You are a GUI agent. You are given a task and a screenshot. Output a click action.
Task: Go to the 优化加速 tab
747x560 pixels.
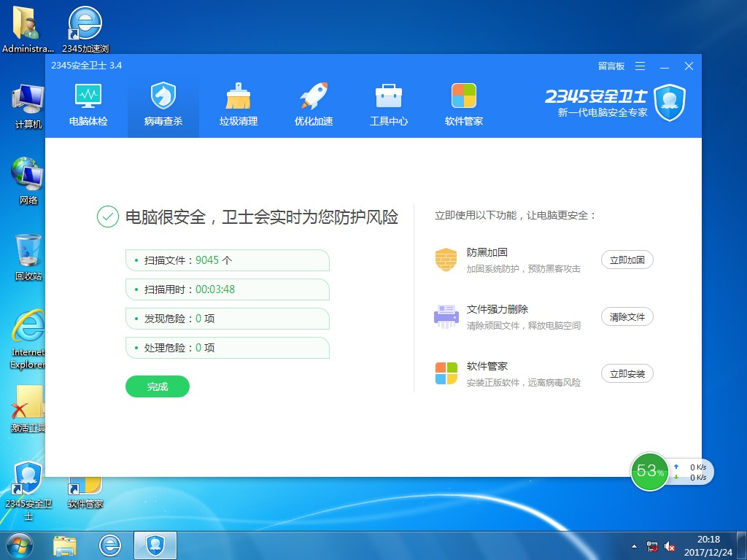click(314, 105)
